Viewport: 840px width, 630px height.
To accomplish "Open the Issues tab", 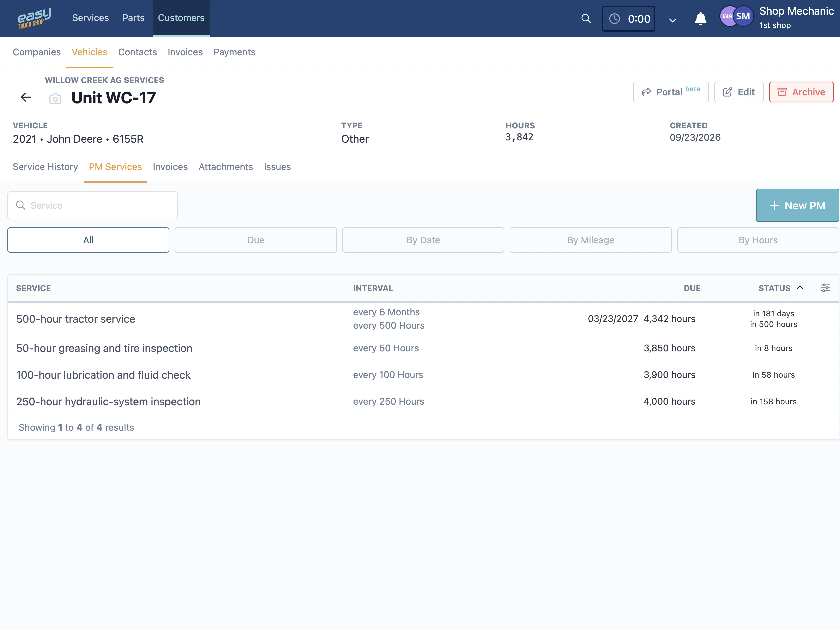I will tap(277, 167).
